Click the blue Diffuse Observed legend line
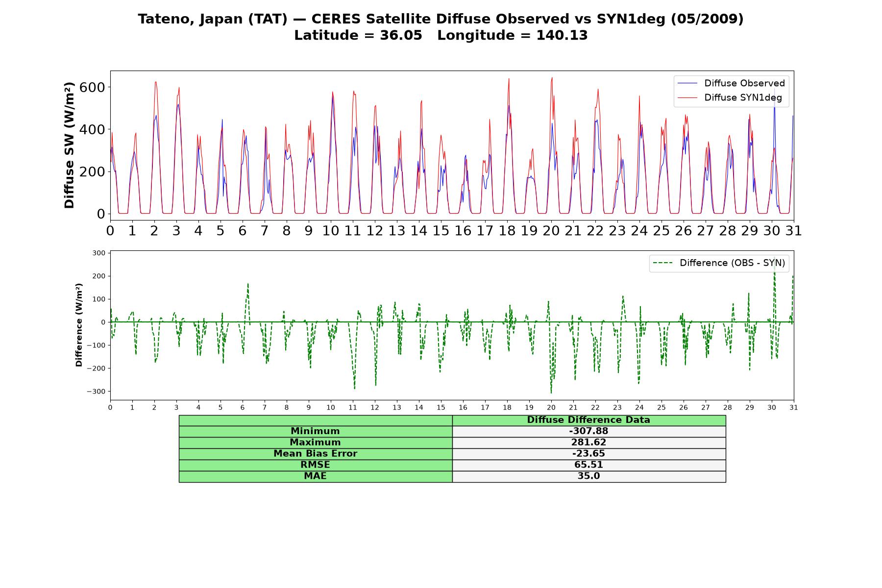The image size is (882, 588). point(687,84)
